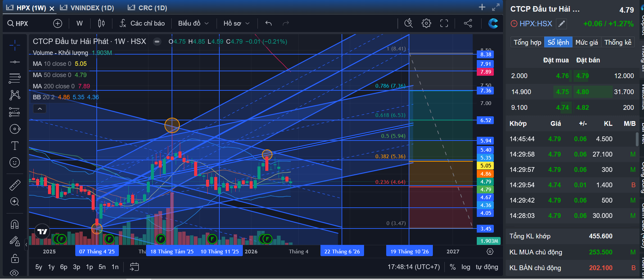Expand the chart panel with diagonal arrows
This screenshot has height=280, width=644.
click(x=496, y=7)
